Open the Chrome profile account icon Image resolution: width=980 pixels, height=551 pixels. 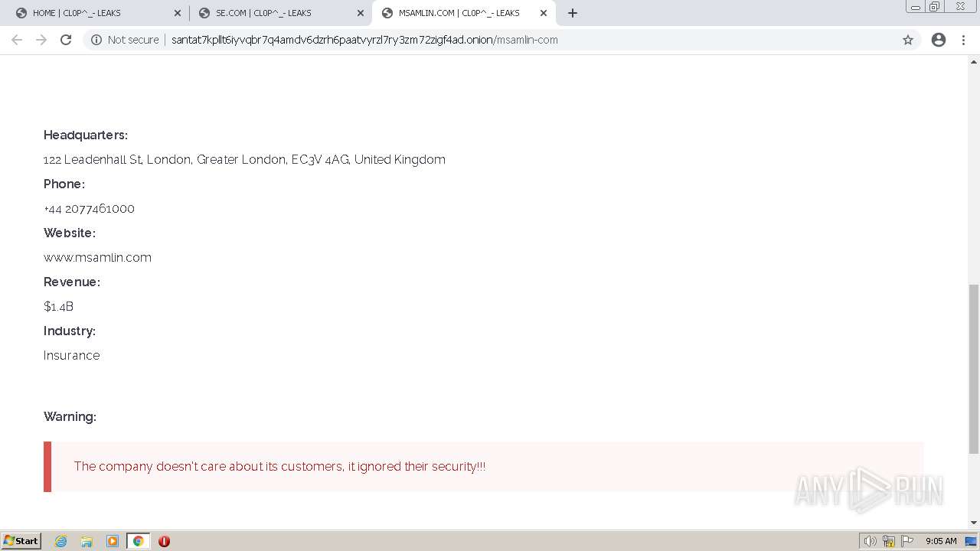coord(939,40)
